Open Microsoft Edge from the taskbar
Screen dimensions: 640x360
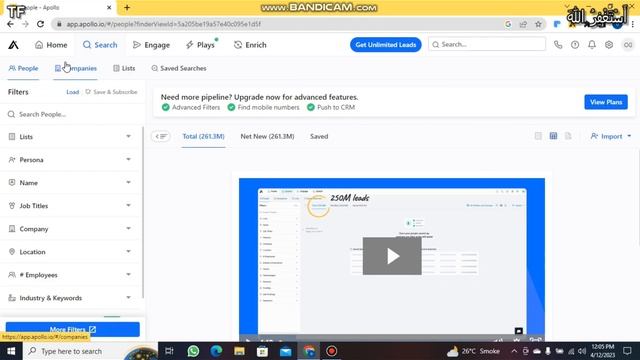216,351
